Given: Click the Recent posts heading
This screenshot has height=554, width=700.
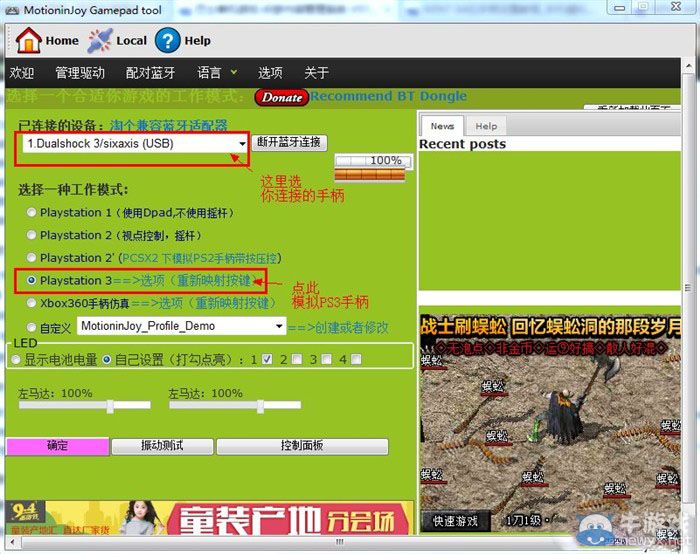Looking at the screenshot, I should click(x=462, y=144).
